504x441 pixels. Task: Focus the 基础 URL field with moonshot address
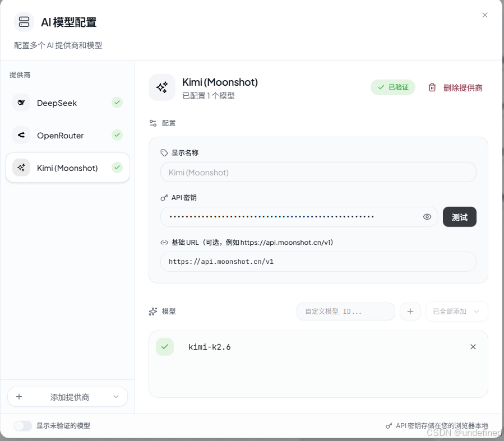click(x=318, y=262)
